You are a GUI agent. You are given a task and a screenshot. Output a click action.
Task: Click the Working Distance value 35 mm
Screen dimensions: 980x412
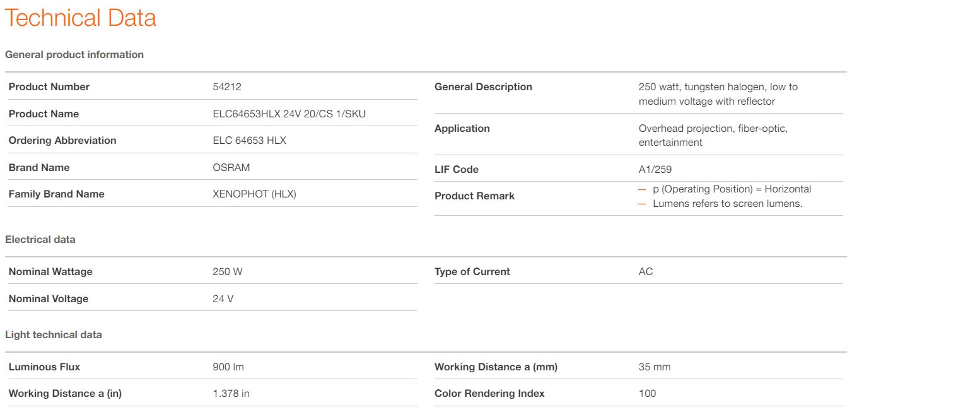(655, 367)
